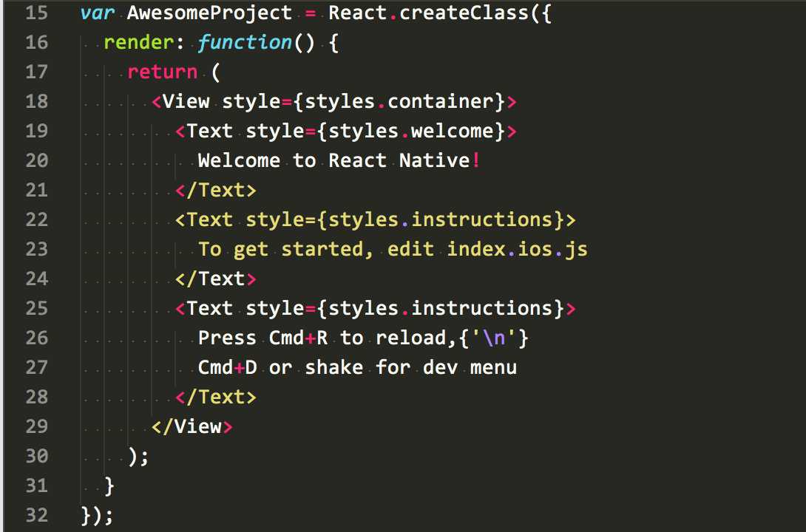Image resolution: width=806 pixels, height=532 pixels.
Task: Click closing Text tag on line 24
Action: coord(215,279)
